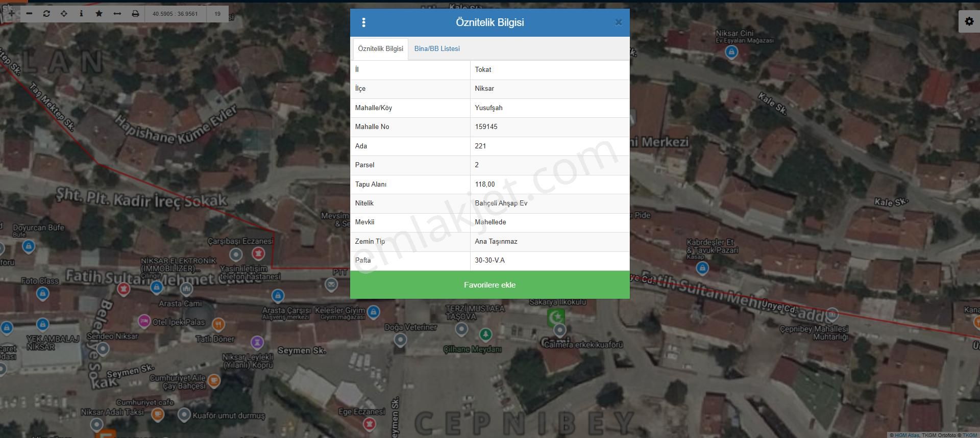
Task: Click the zoom level value 19
Action: [217, 14]
